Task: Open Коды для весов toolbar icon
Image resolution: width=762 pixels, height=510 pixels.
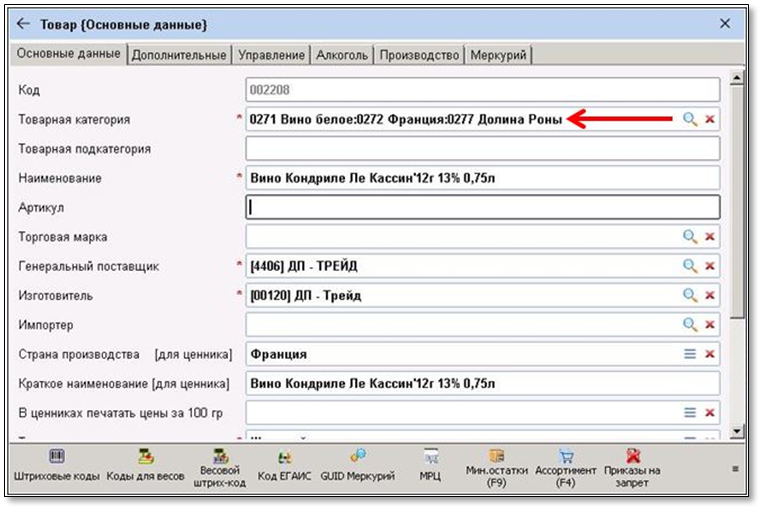Action: [145, 465]
